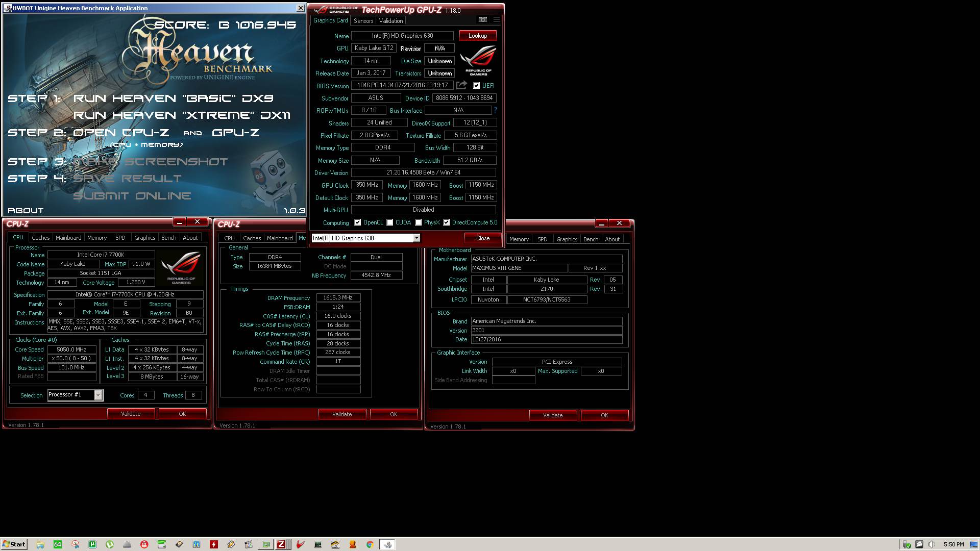Open the red circular taskbar icon
980x551 pixels.
click(x=144, y=544)
